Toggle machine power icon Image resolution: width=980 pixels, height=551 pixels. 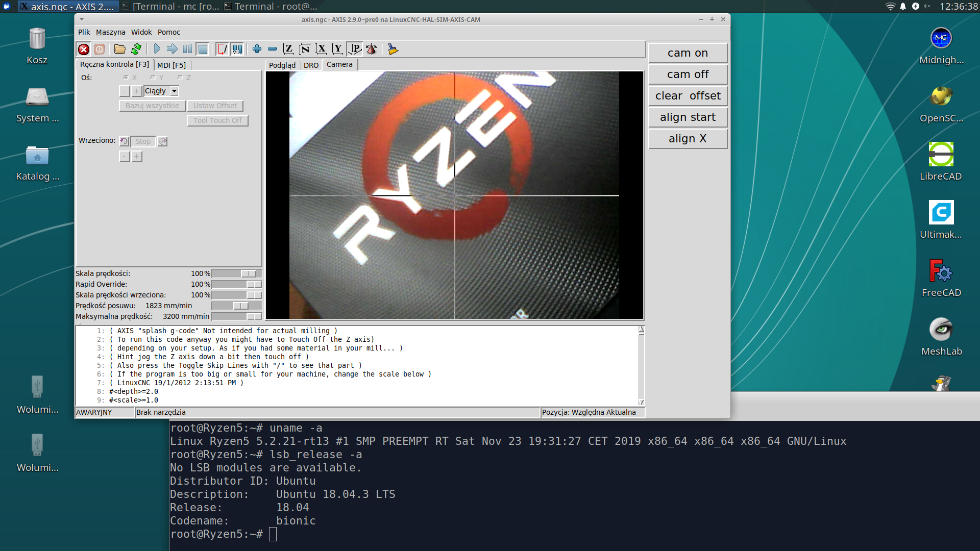[x=100, y=49]
